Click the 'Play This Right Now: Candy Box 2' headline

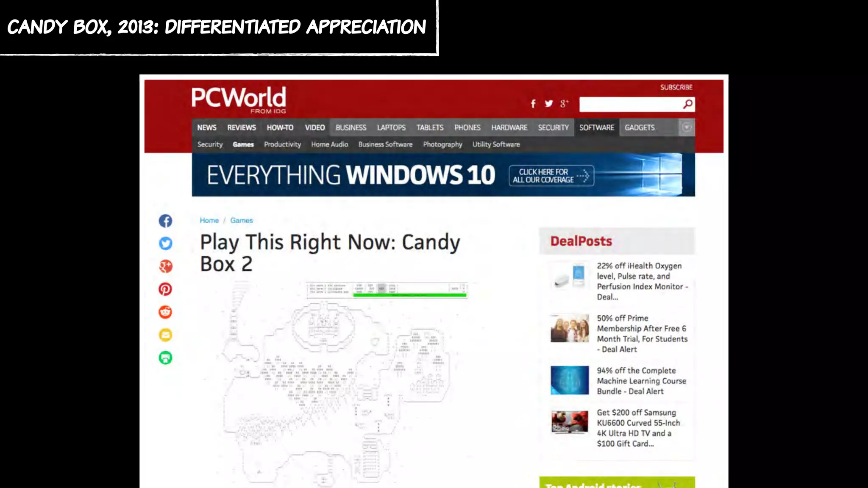click(330, 253)
